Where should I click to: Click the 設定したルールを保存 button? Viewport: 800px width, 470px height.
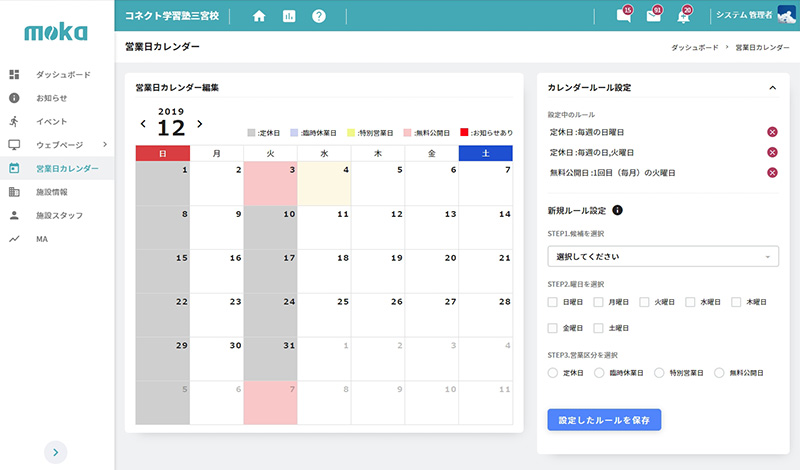pyautogui.click(x=604, y=420)
